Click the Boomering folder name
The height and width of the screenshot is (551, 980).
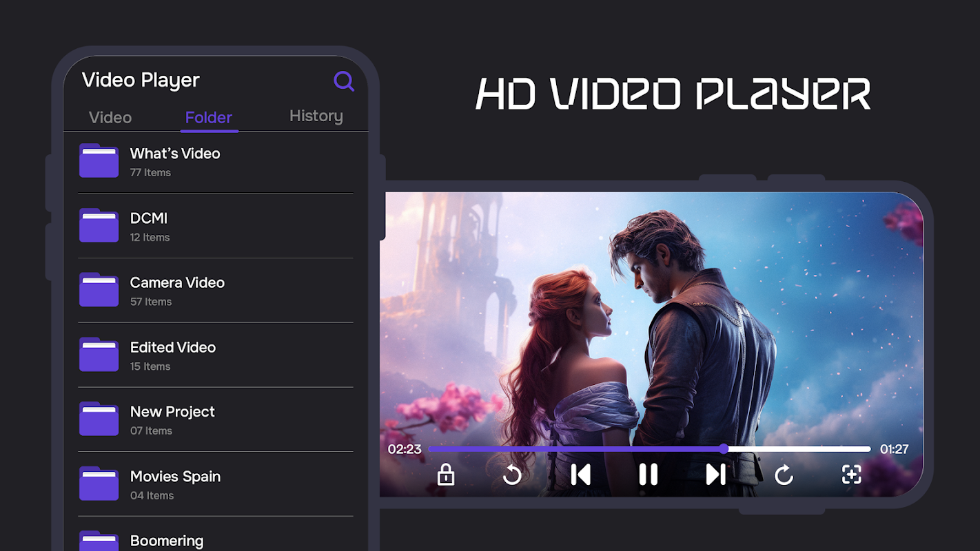[167, 541]
